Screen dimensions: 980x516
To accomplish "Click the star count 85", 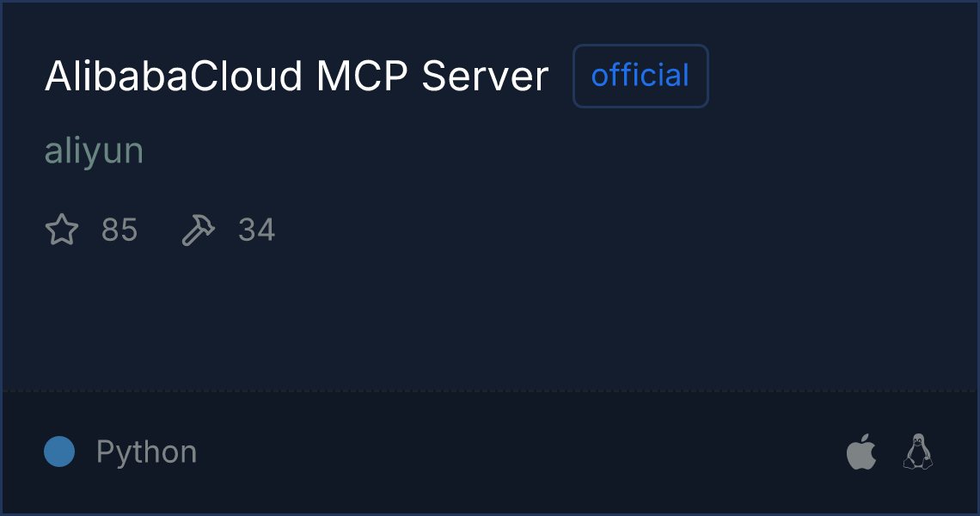I will (119, 230).
